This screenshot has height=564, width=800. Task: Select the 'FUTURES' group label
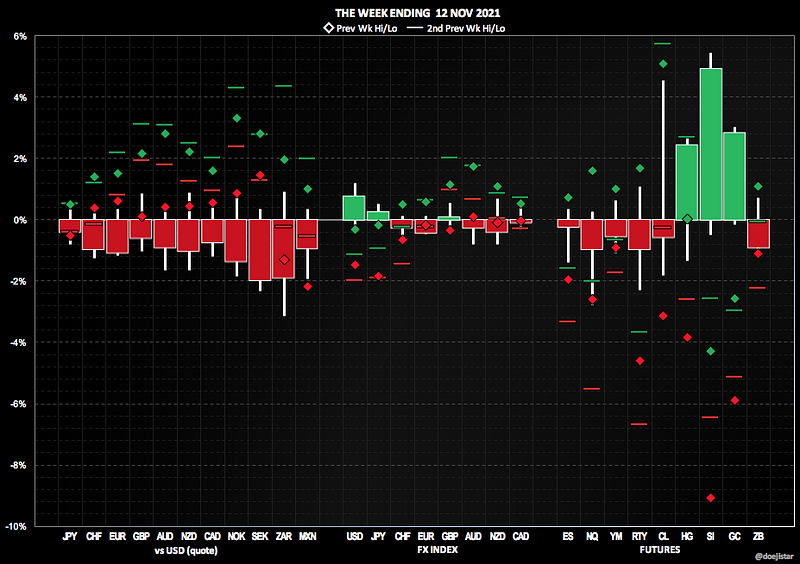point(660,550)
